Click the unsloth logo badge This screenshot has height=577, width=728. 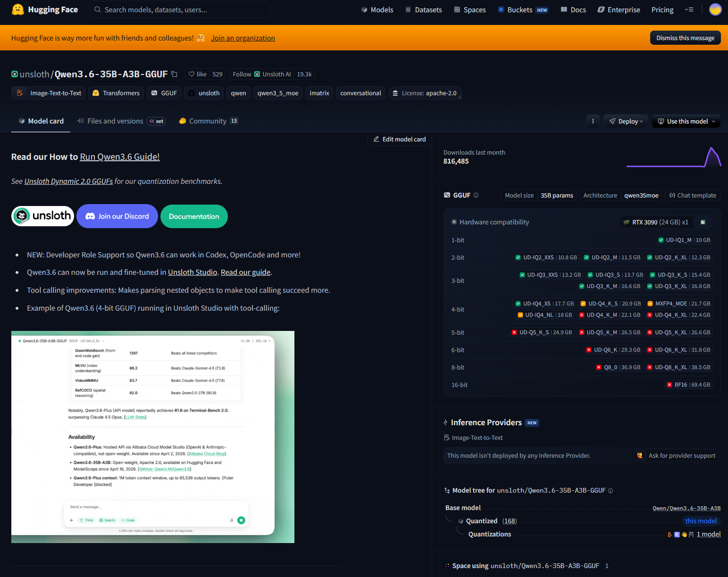(x=42, y=216)
